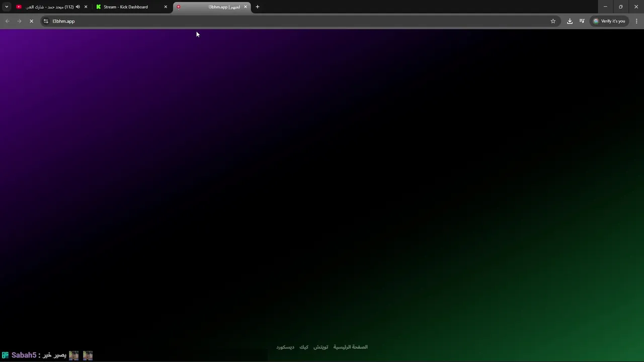
Task: Click Verify it's you profile button
Action: click(x=609, y=21)
